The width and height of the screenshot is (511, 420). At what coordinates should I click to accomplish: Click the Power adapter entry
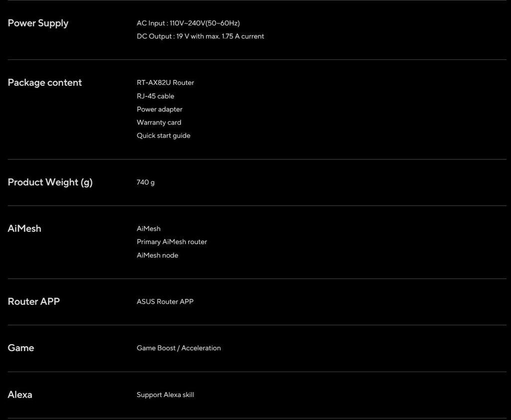tap(159, 109)
